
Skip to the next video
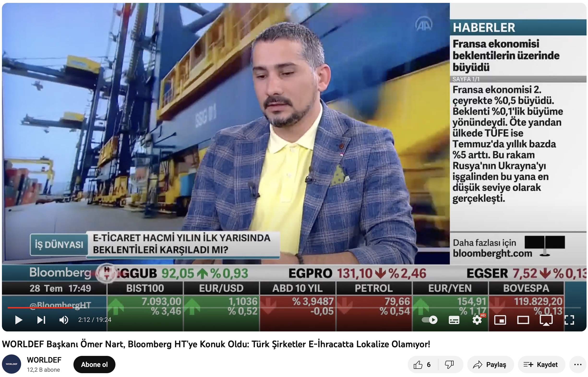41,320
